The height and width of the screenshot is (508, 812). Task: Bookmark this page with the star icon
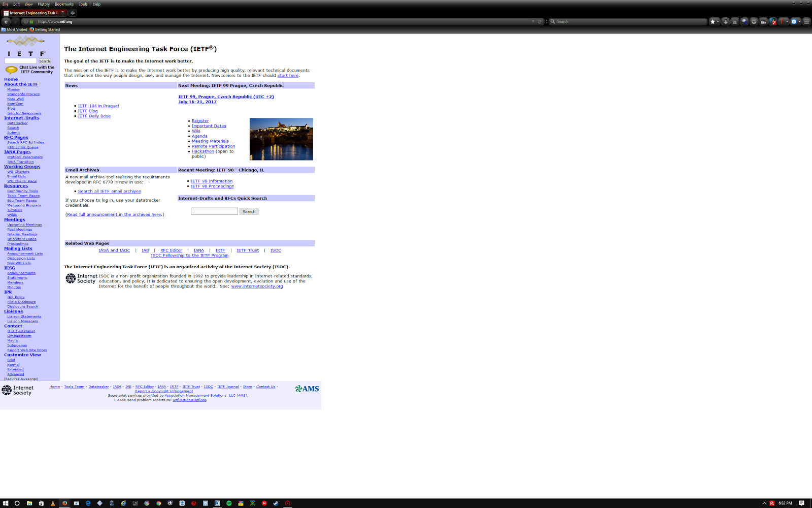713,21
